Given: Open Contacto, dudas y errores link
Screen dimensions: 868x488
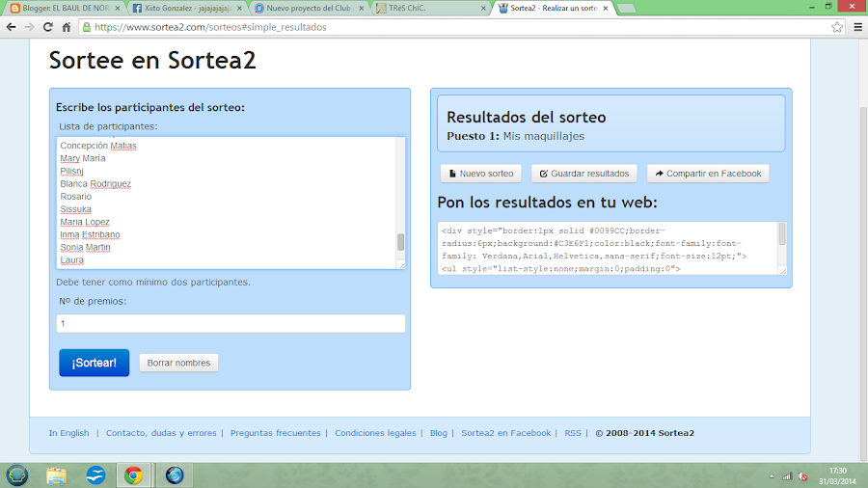Looking at the screenshot, I should (161, 433).
